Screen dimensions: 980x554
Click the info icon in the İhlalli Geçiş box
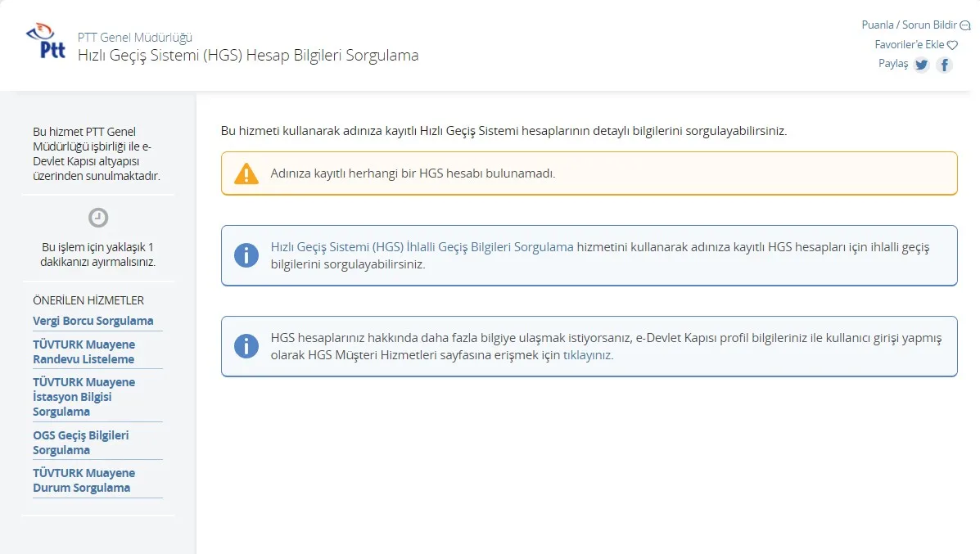click(246, 255)
